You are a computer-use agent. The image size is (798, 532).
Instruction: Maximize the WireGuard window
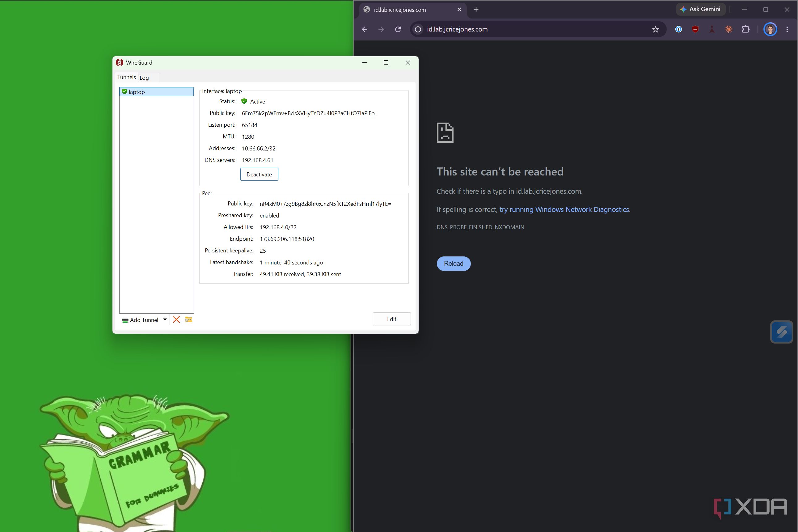point(386,63)
